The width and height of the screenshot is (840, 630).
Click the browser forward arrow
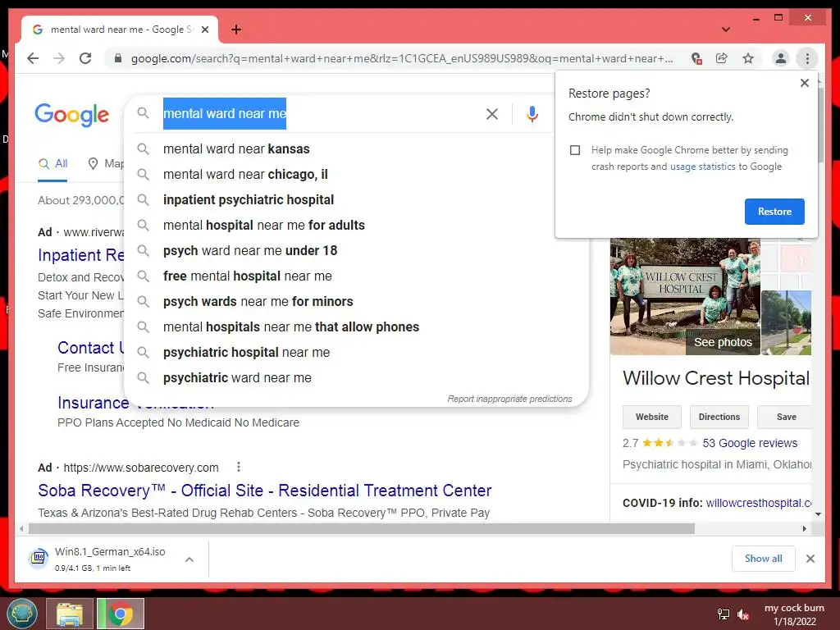click(x=59, y=58)
